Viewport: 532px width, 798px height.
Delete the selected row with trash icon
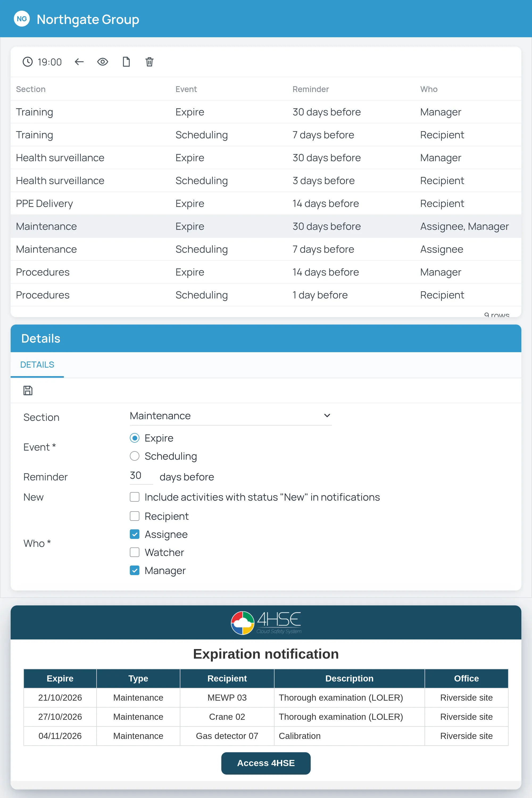[x=149, y=62]
